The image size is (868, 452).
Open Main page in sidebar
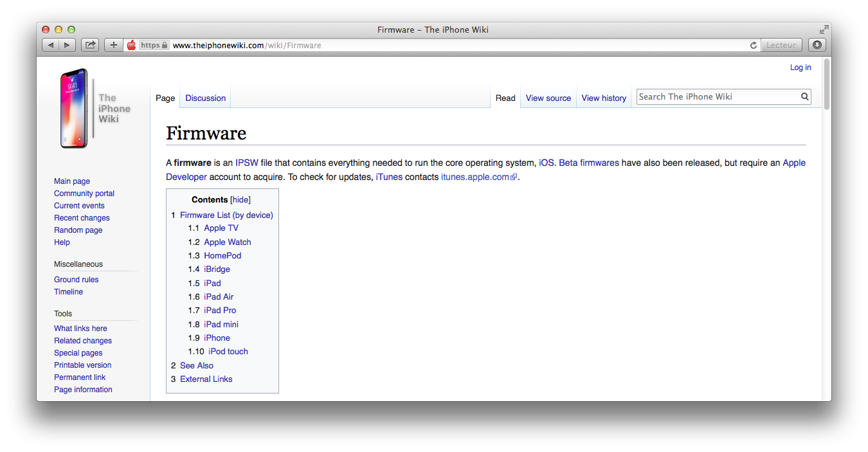pos(72,181)
